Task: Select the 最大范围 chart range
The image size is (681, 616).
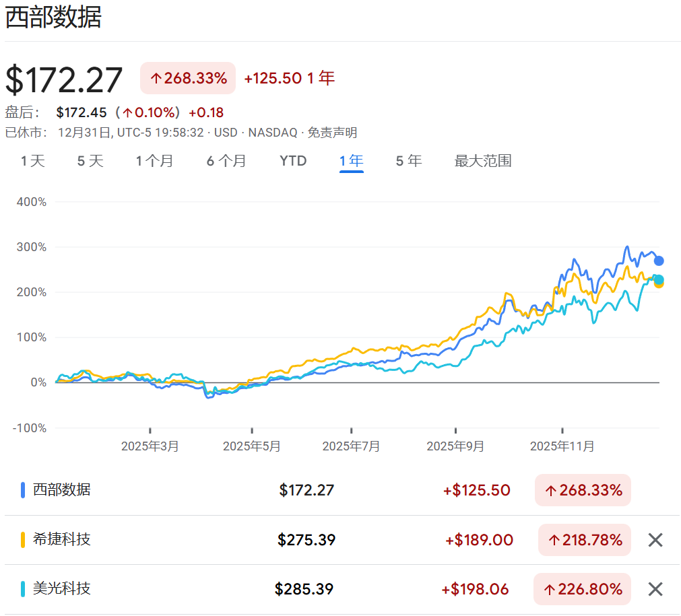Action: (x=482, y=161)
